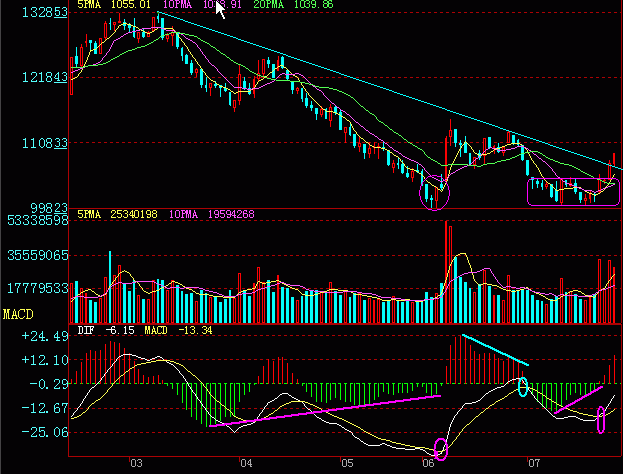Screen dimensions: 623x474
Task: Click the -0.29 MACD axis value
Action: [49, 384]
